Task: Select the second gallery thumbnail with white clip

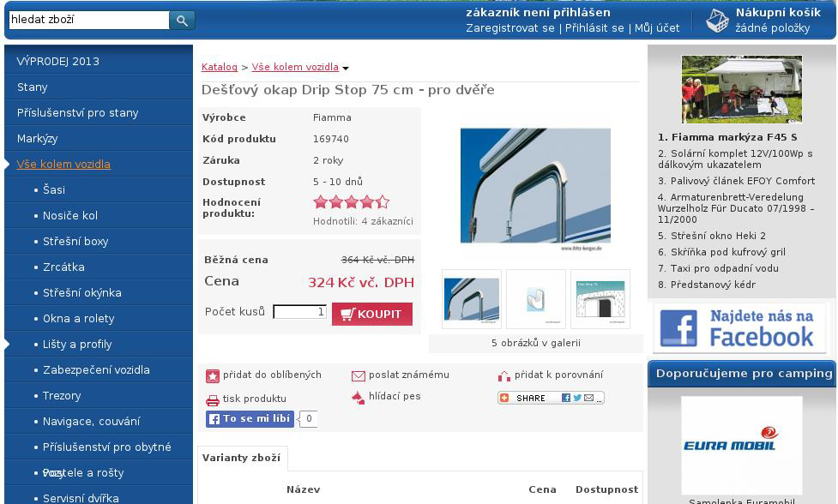Action: [x=536, y=299]
